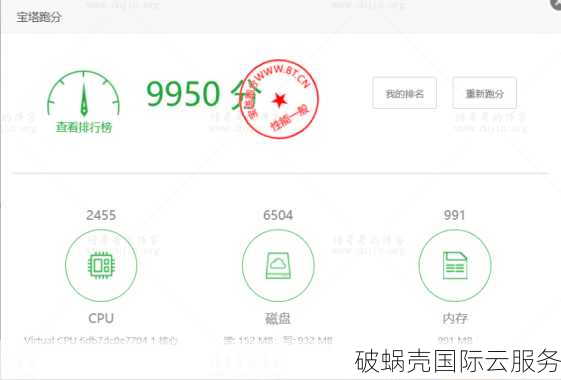
Task: Click the red WWW.BT.CN stamp
Action: point(279,99)
